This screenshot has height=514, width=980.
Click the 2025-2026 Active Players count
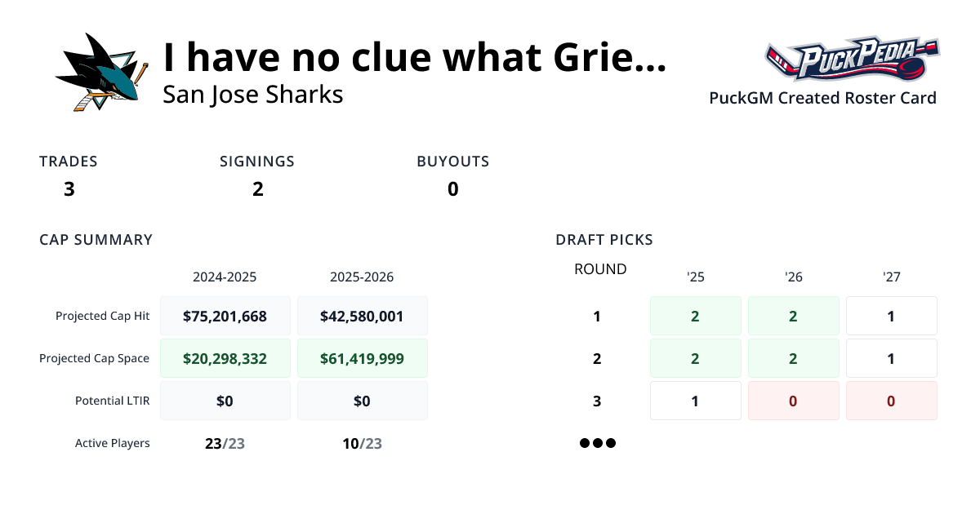(x=362, y=444)
